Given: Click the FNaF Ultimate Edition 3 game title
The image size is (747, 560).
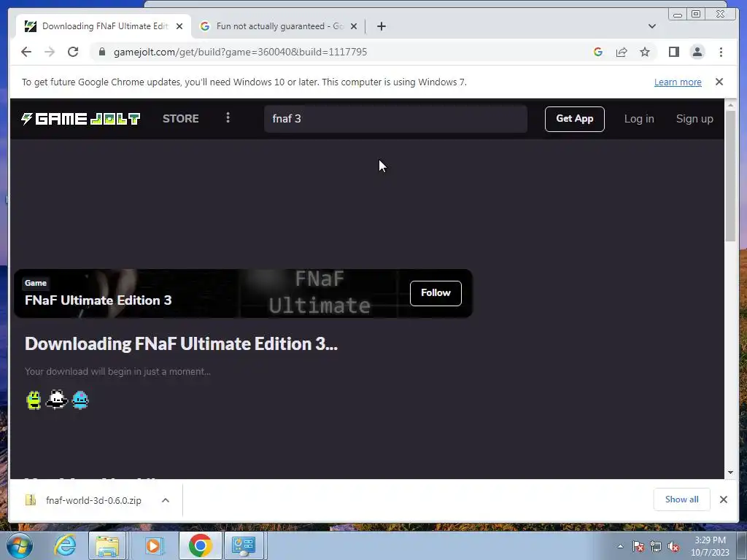Looking at the screenshot, I should [98, 300].
